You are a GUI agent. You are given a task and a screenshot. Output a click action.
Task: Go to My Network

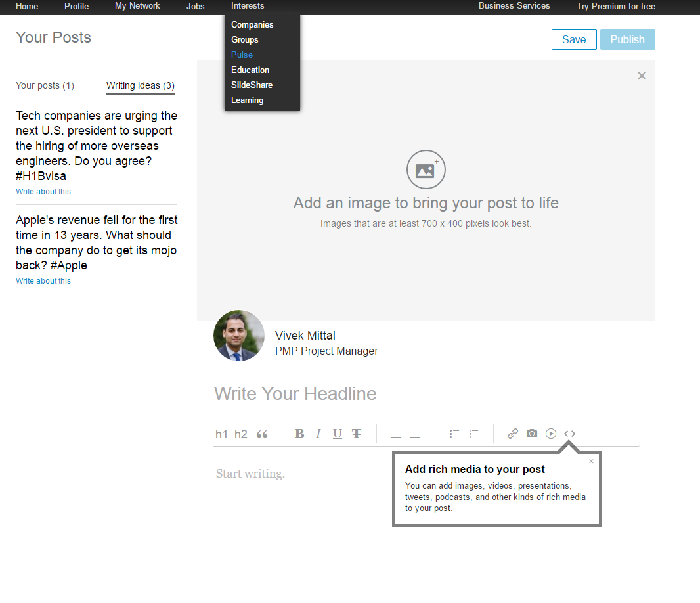click(x=137, y=6)
